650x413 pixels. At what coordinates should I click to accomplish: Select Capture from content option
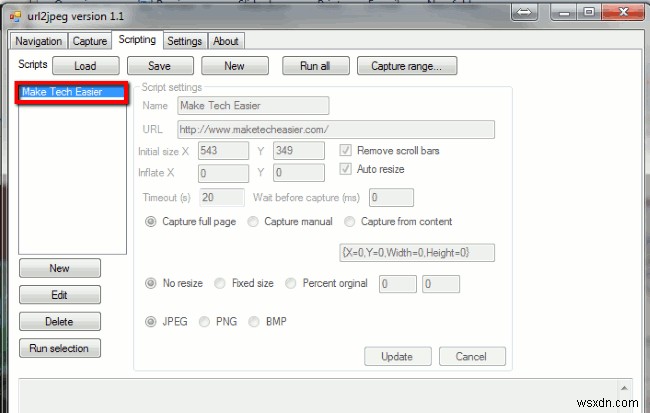click(349, 222)
